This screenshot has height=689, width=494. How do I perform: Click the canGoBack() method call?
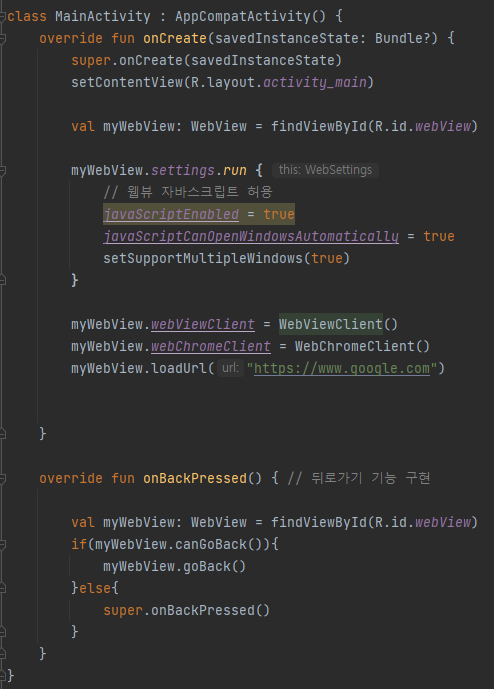click(218, 544)
